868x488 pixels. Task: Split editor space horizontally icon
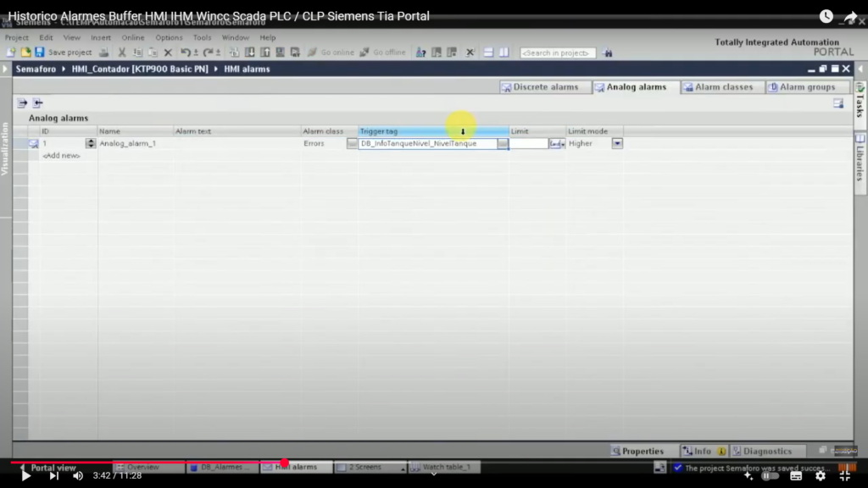[x=488, y=53]
